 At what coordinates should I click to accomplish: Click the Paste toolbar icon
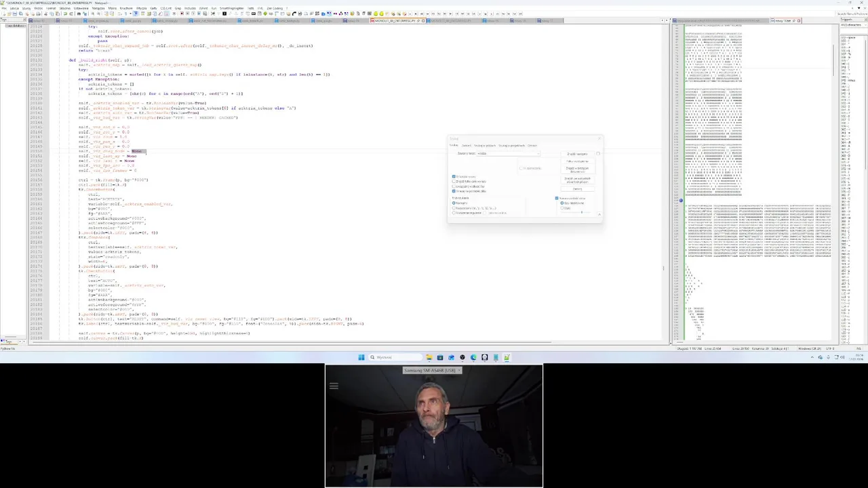click(x=58, y=14)
